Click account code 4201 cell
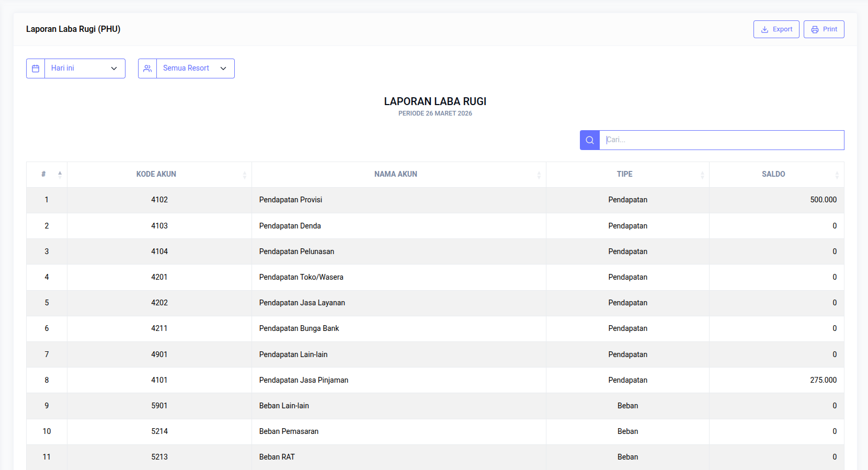The image size is (868, 470). click(159, 277)
